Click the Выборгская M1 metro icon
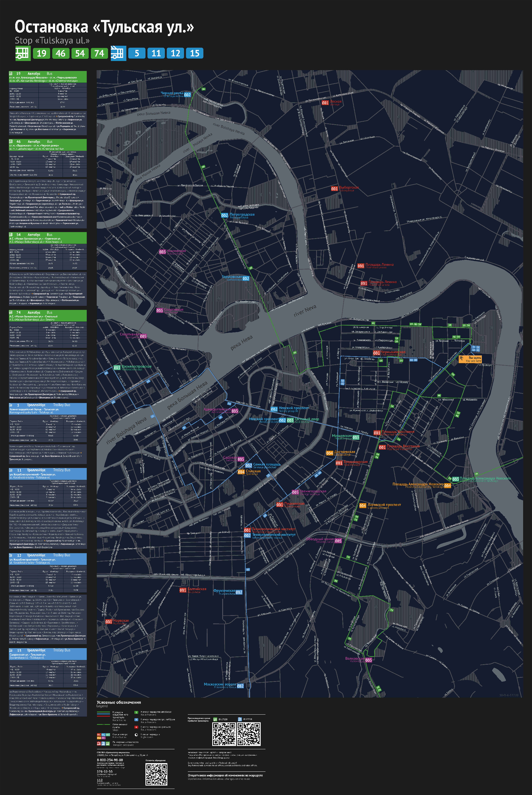 334,188
